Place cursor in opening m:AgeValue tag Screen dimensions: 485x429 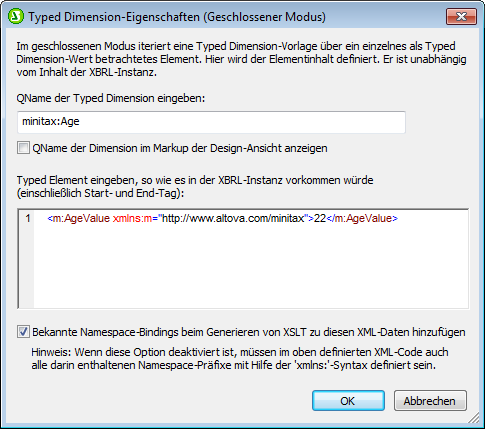79,218
